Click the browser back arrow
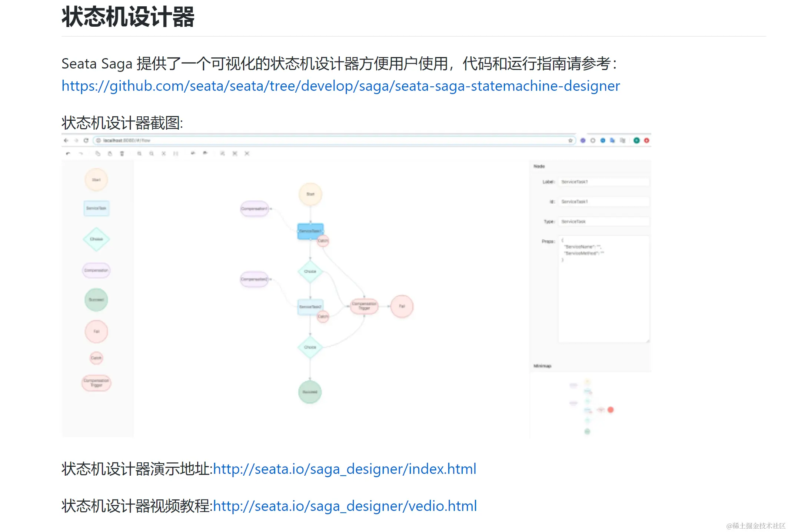Image resolution: width=788 pixels, height=532 pixels. click(66, 140)
